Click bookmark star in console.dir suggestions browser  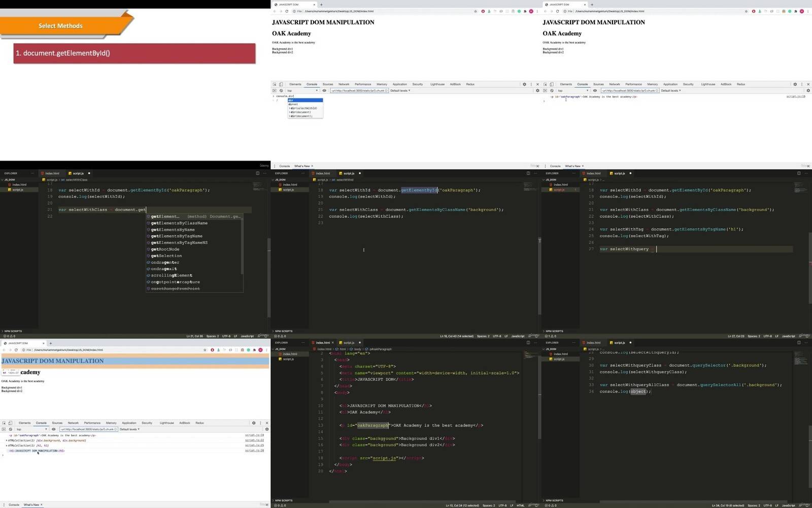(x=476, y=11)
